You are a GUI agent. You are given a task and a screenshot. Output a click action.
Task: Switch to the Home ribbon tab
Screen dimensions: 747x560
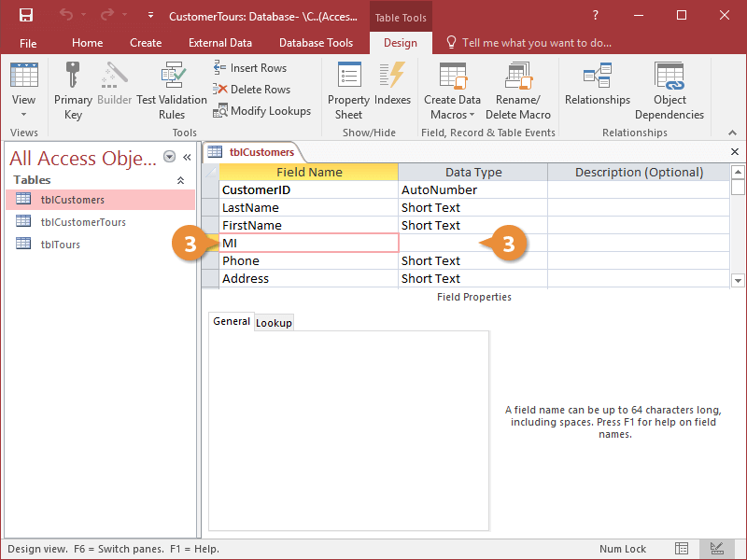pos(87,43)
